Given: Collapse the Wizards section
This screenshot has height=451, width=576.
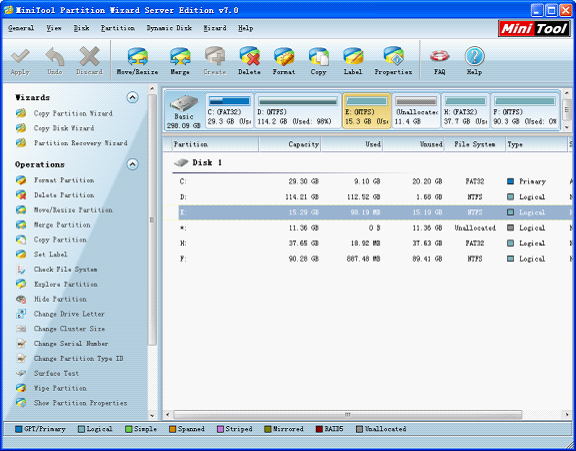Looking at the screenshot, I should pos(132,97).
